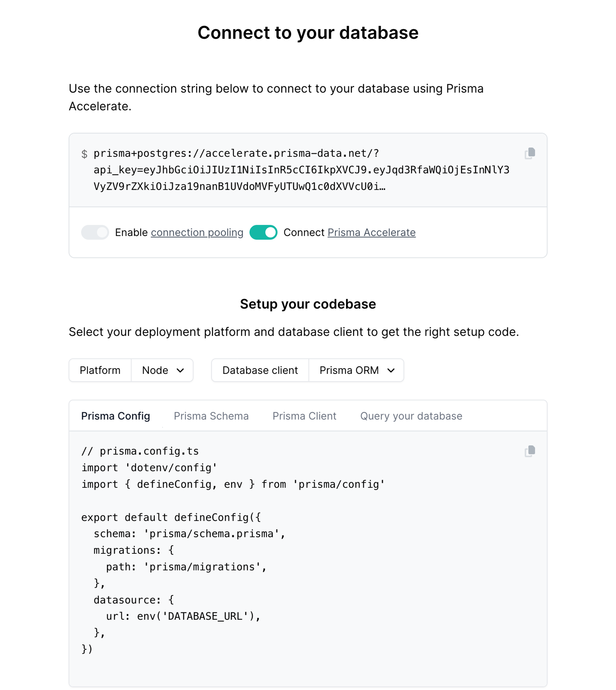Click the Database client label box
Image resolution: width=616 pixels, height=690 pixels.
click(260, 370)
